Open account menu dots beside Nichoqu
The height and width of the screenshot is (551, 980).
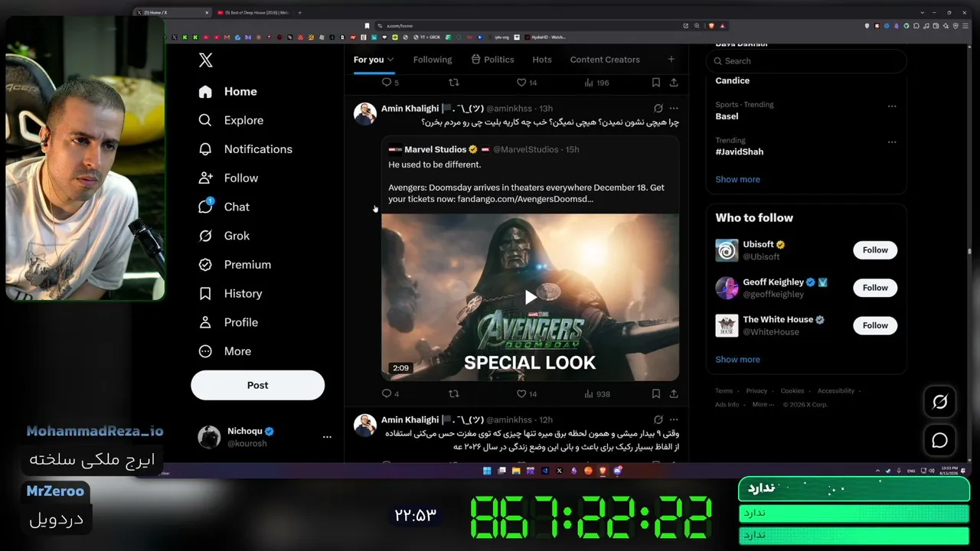[x=327, y=437]
